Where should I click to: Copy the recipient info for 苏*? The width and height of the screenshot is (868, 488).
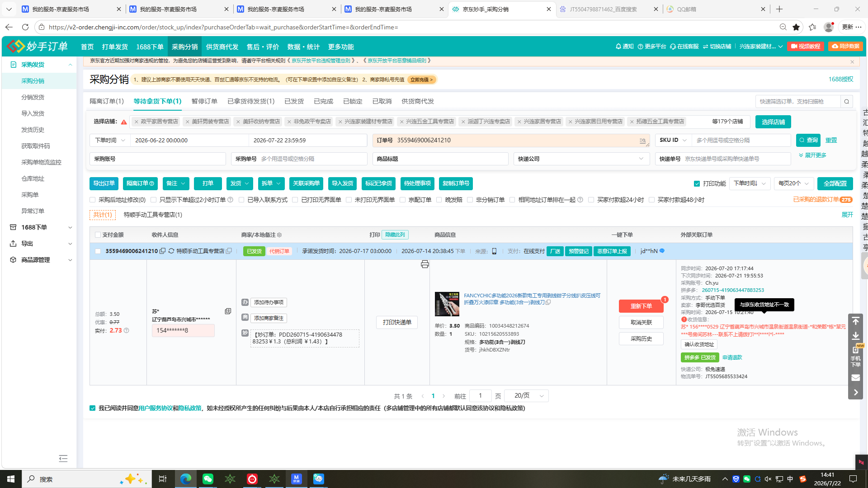point(228,311)
